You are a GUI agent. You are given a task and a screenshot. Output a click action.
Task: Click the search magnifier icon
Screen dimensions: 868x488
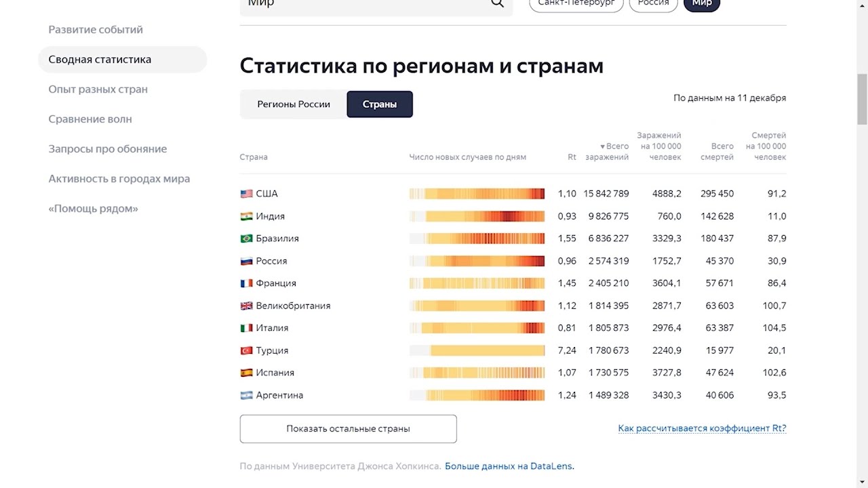pos(497,3)
